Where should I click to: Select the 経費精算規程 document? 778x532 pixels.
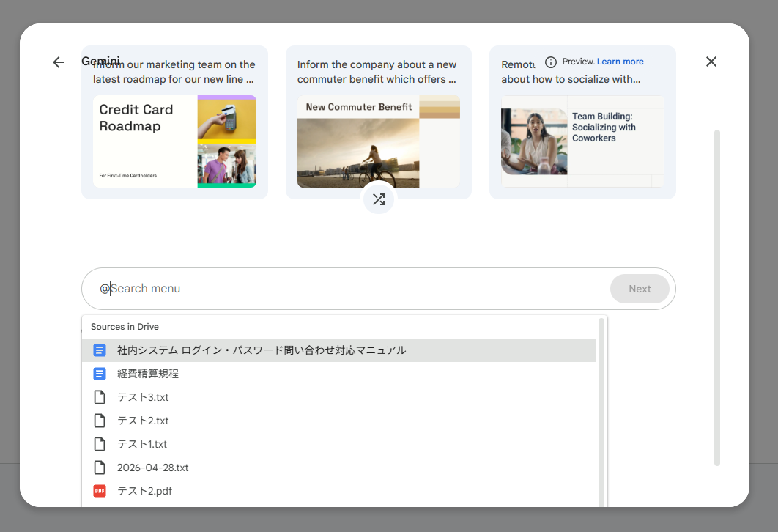[x=338, y=374]
